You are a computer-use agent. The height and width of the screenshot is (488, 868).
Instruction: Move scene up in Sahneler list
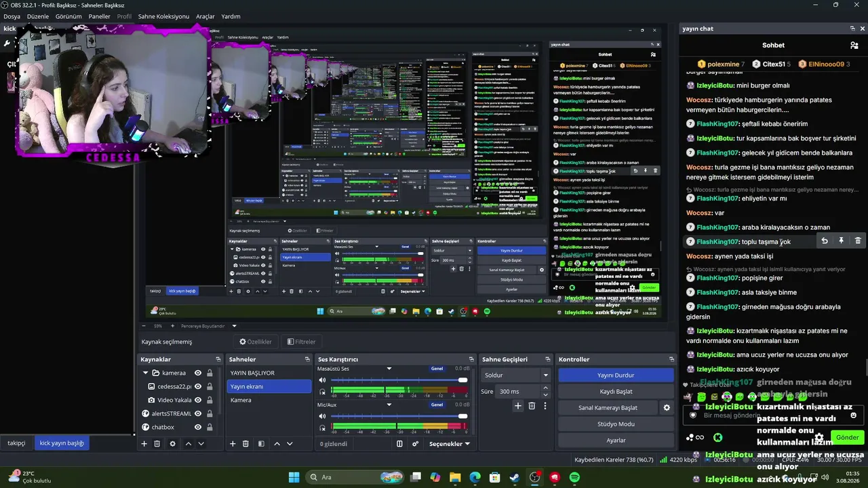point(277,444)
